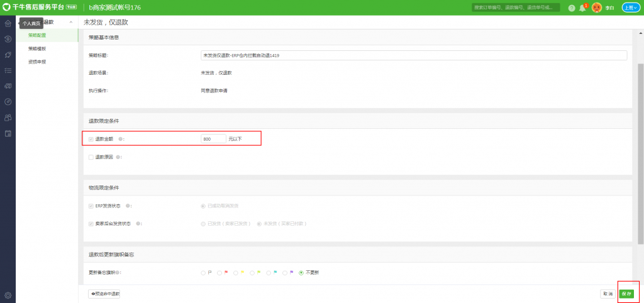
Task: Select the 不更新 radio option
Action: pyautogui.click(x=301, y=273)
